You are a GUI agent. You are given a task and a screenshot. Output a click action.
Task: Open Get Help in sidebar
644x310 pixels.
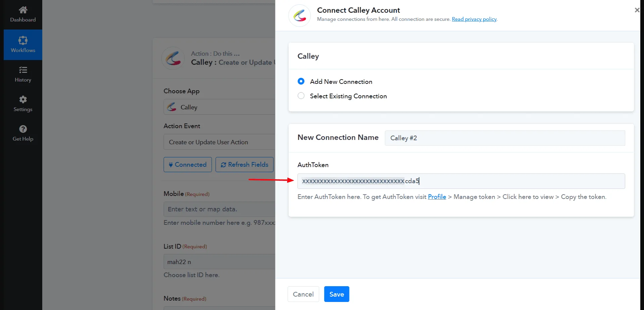(23, 133)
